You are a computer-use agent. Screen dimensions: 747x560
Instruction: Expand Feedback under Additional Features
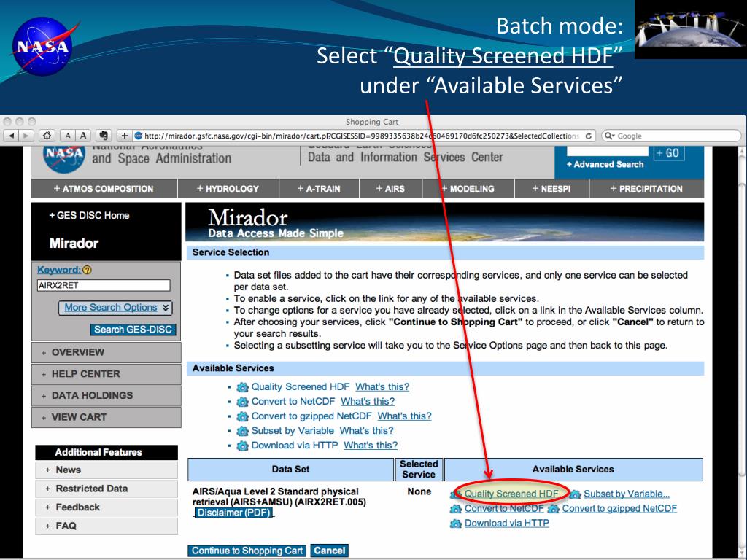pos(107,507)
